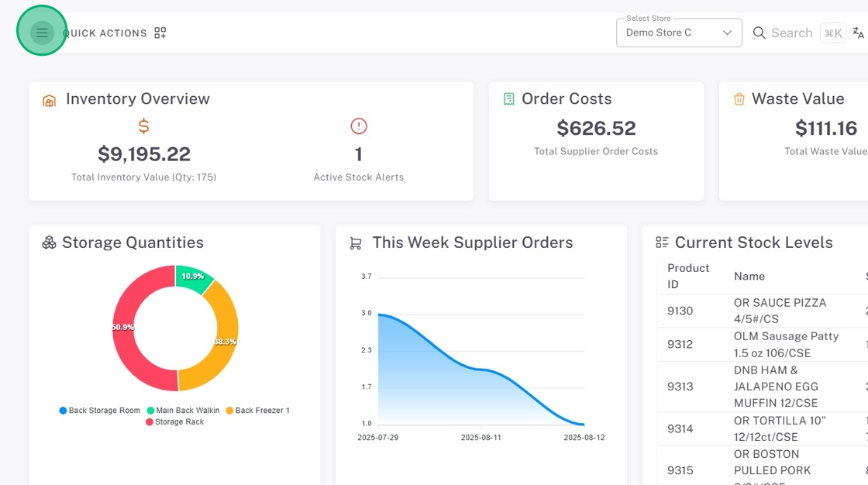
Task: Click the Order Costs receipt icon
Action: (x=508, y=99)
